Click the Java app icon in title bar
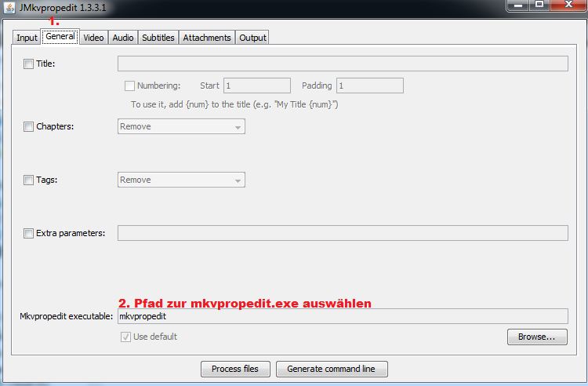Viewport: 588px width, 386px height. 9,8
